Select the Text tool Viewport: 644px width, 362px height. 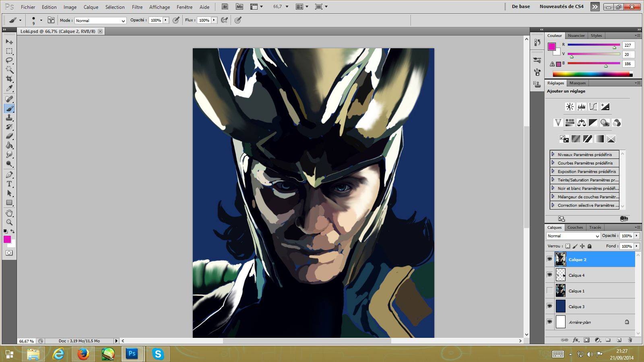(x=9, y=184)
